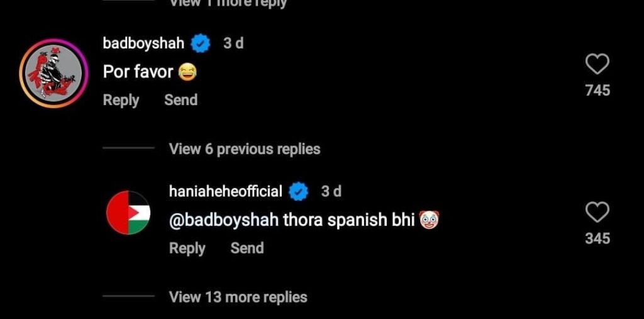
Task: Open badboyshah's story profile picture
Action: click(x=54, y=74)
